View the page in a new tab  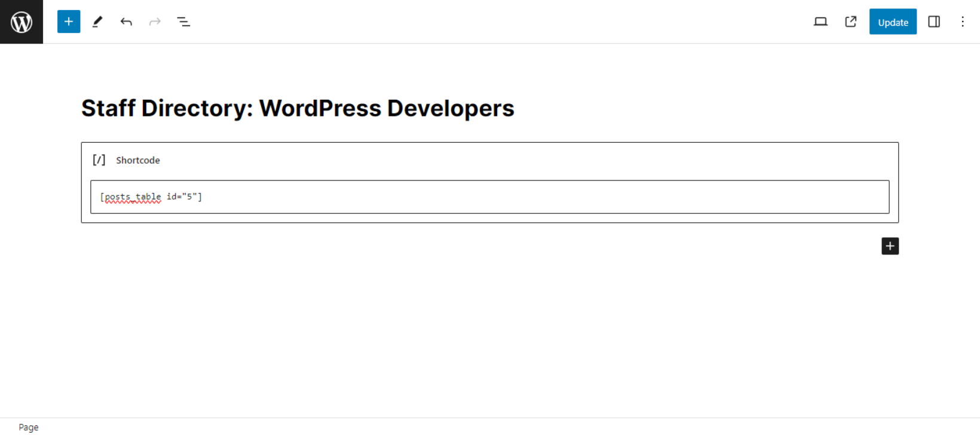[850, 22]
